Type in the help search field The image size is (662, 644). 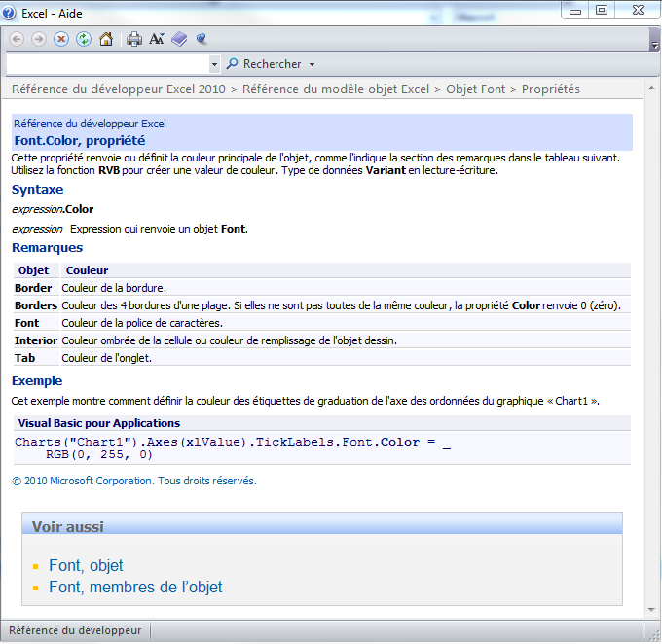[x=107, y=64]
